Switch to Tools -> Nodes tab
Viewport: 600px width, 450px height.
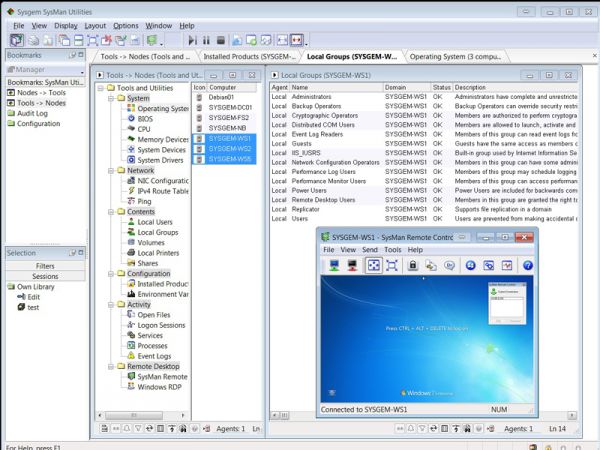coord(145,57)
